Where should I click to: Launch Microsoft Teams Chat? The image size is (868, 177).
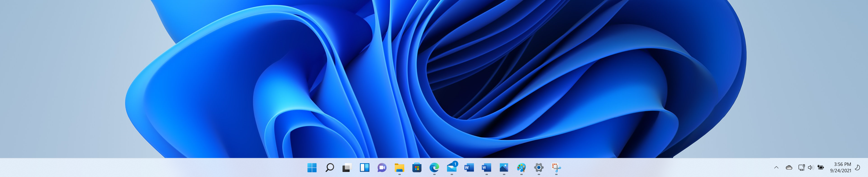tap(382, 167)
